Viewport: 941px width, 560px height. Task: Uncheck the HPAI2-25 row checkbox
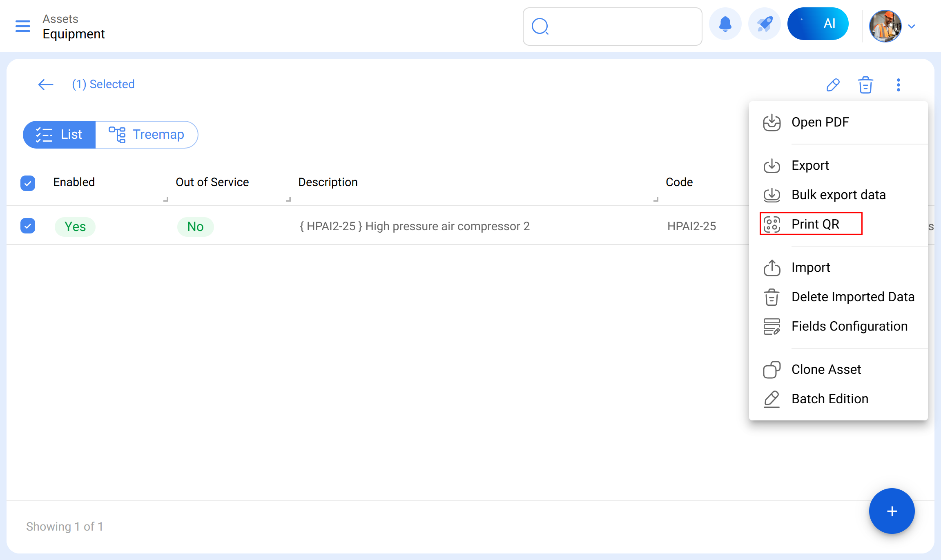(28, 226)
